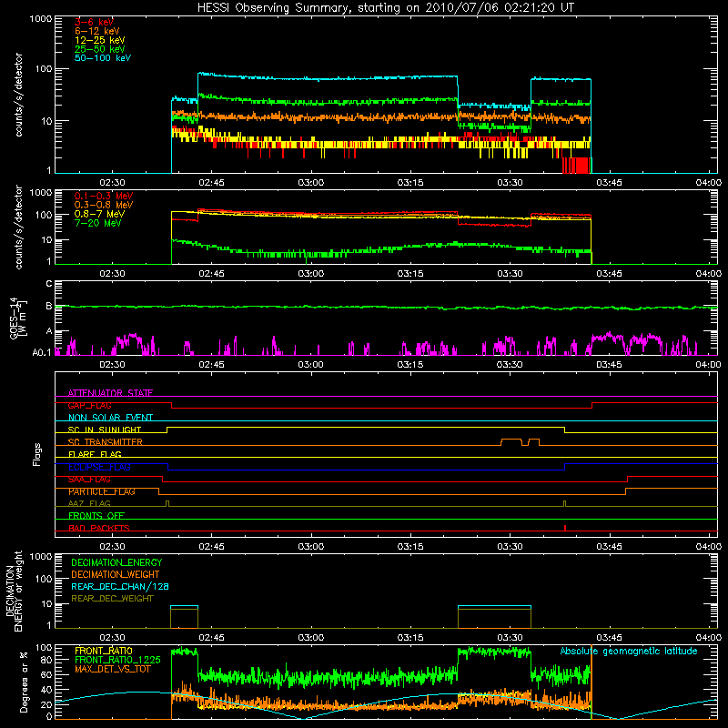728x728 pixels.
Task: Select the NON_SOLAR_EVENT flag label
Action: click(110, 418)
